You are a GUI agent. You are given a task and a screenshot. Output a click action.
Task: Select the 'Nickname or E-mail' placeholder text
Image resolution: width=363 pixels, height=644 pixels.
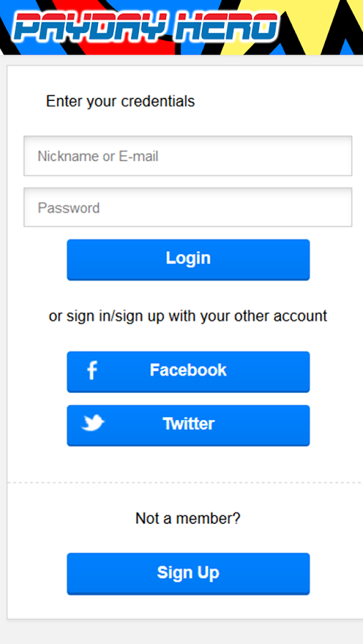tap(98, 157)
